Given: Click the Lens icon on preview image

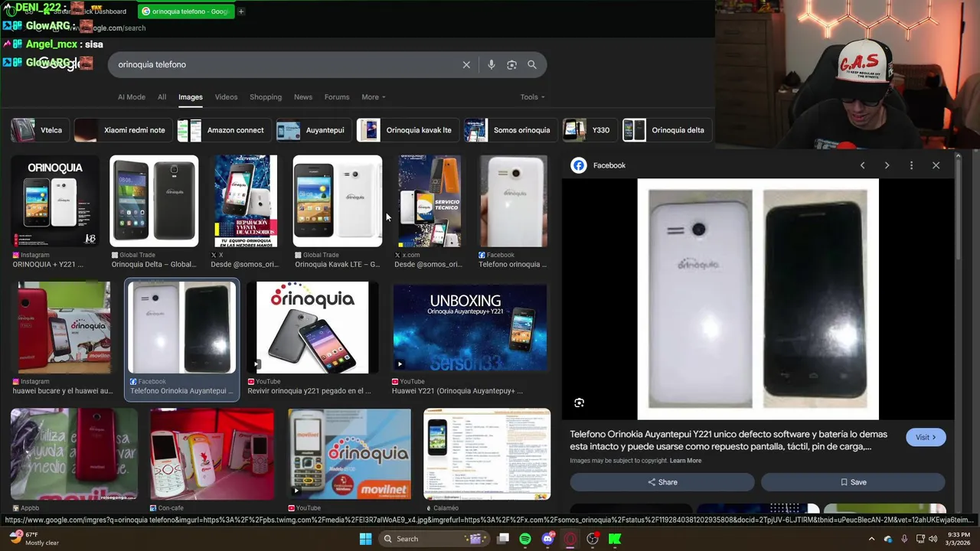Looking at the screenshot, I should [x=580, y=403].
